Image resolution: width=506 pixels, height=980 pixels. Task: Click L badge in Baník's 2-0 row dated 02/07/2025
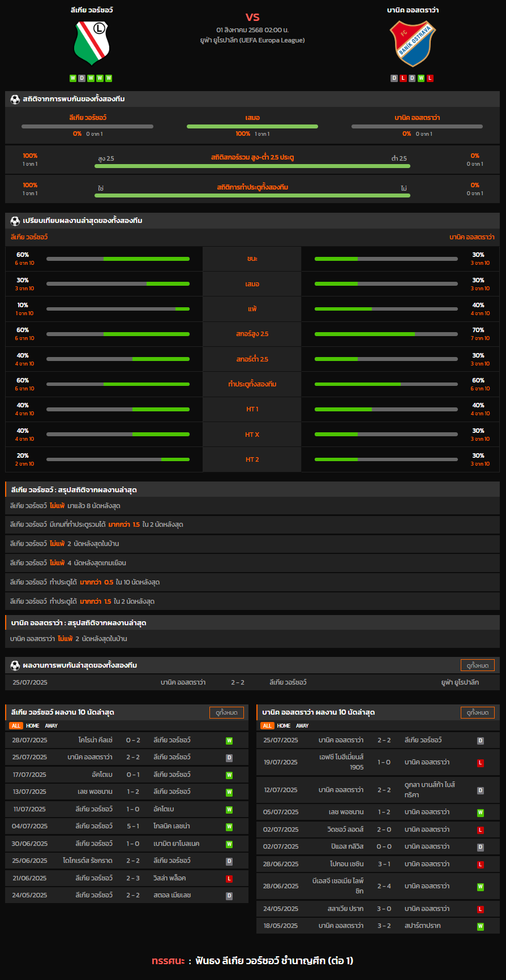pyautogui.click(x=481, y=830)
